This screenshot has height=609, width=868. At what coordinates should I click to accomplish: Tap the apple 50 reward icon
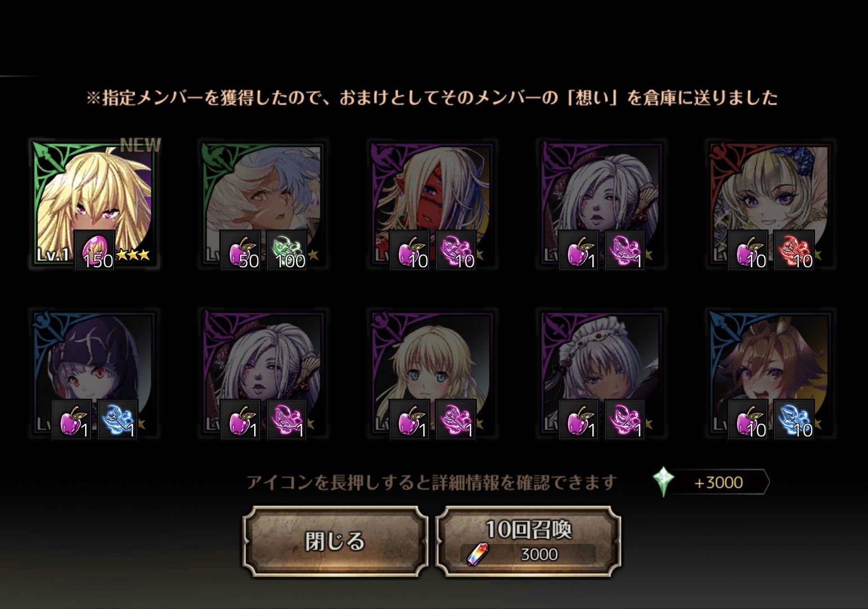(240, 250)
